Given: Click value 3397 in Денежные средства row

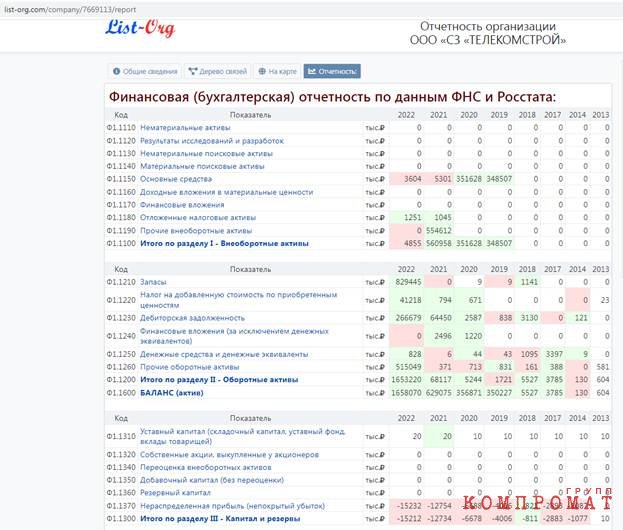Looking at the screenshot, I should [x=554, y=354].
